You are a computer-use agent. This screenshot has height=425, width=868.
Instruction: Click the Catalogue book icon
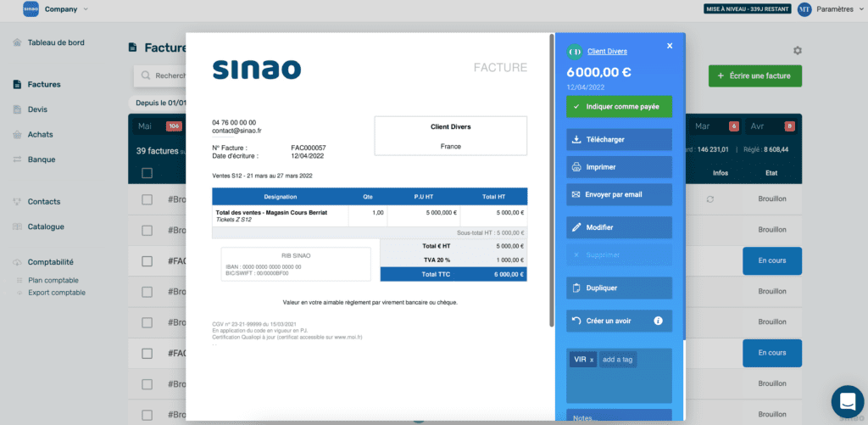click(17, 226)
